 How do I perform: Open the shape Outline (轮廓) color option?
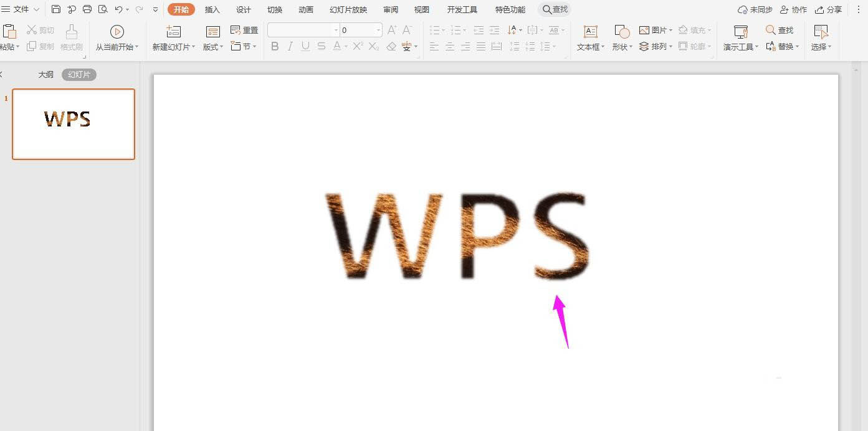pos(695,47)
